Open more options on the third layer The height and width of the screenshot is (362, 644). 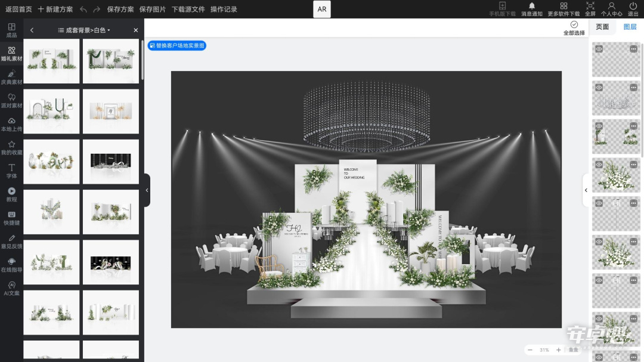pos(633,126)
